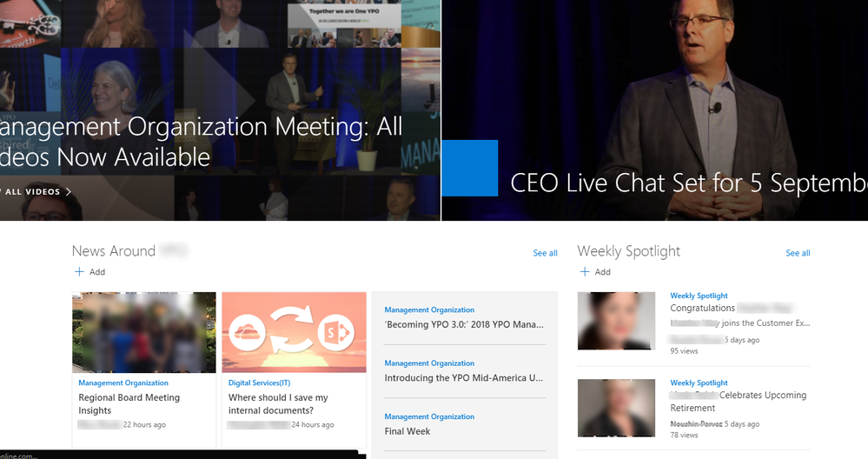Click the Management Organization label above Introducing the YPO
868x459 pixels.
coord(429,363)
